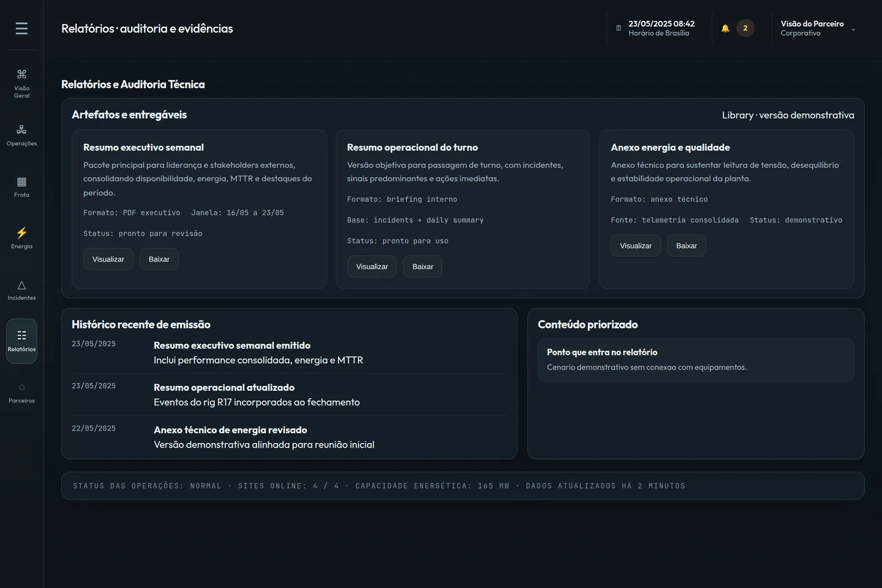Click the 'Histórico recente de emissão' heading
Screen dimensions: 882x588
[141, 325]
